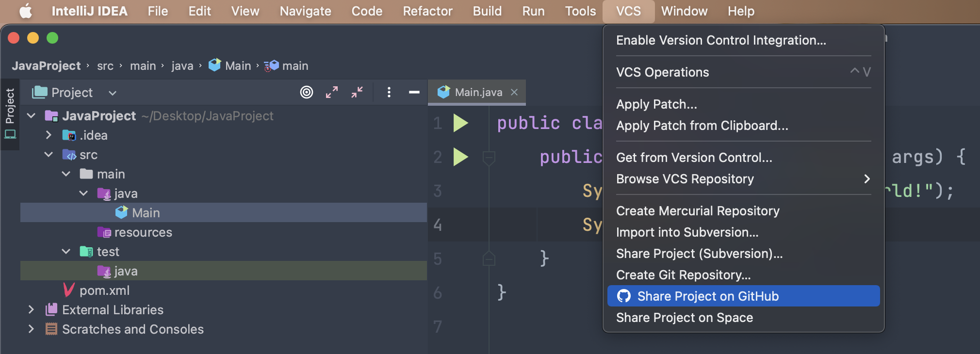Screen dimensions: 980x354
Task: Click src in the breadcrumb bar
Action: click(105, 66)
